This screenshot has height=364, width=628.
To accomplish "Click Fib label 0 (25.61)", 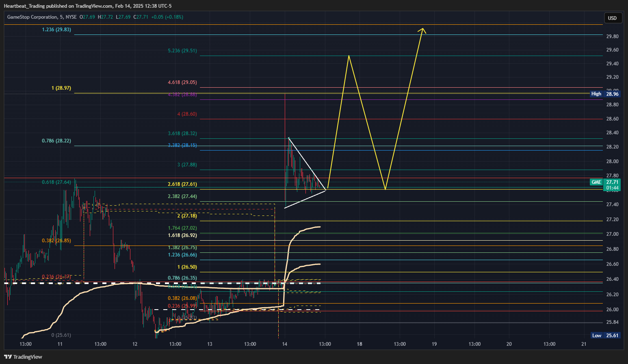I will click(x=61, y=335).
